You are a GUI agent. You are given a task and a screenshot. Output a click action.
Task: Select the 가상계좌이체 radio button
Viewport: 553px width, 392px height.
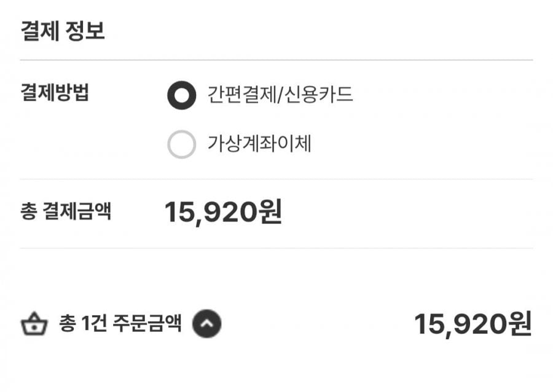click(x=181, y=145)
